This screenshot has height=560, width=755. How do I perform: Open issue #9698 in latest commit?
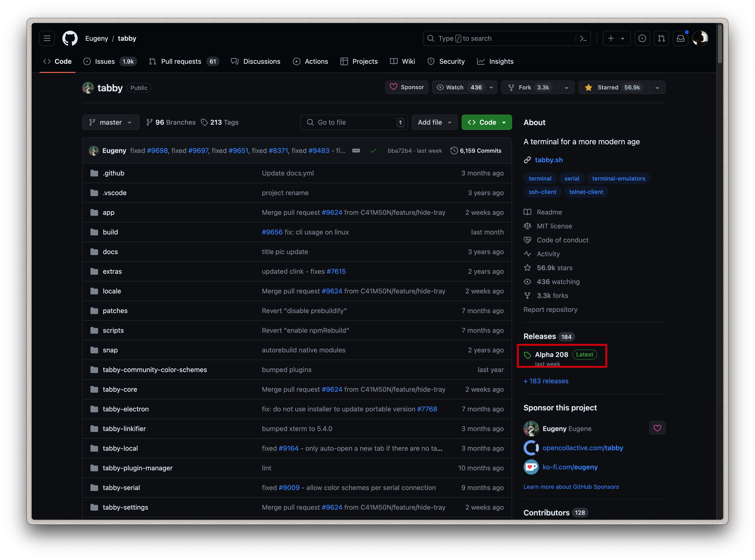click(x=157, y=151)
